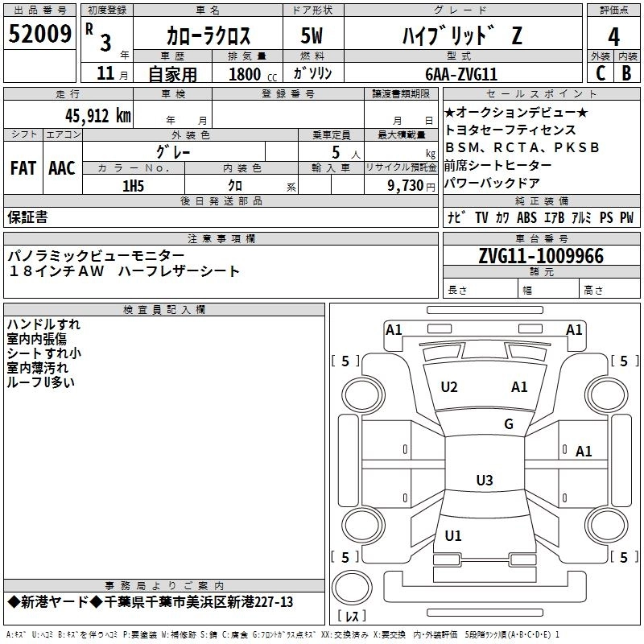The height and width of the screenshot is (644, 644).
Task: Click the U3 dent mark on roof
Action: pyautogui.click(x=485, y=480)
